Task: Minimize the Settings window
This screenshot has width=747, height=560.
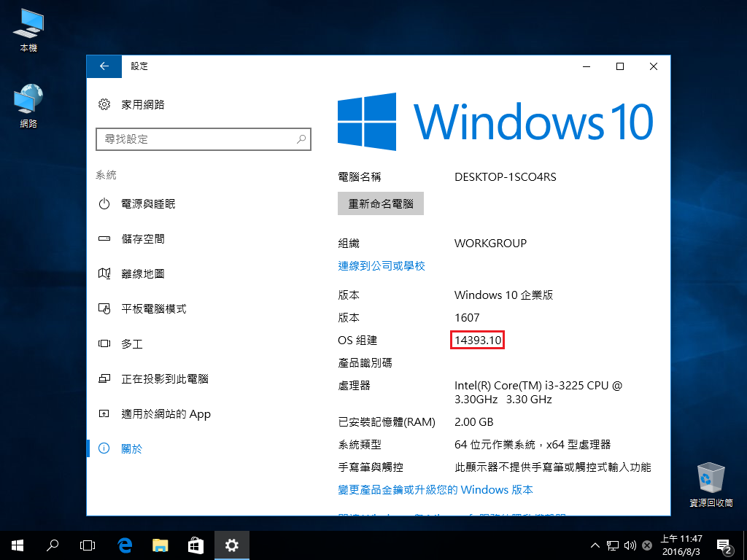Action: (587, 66)
